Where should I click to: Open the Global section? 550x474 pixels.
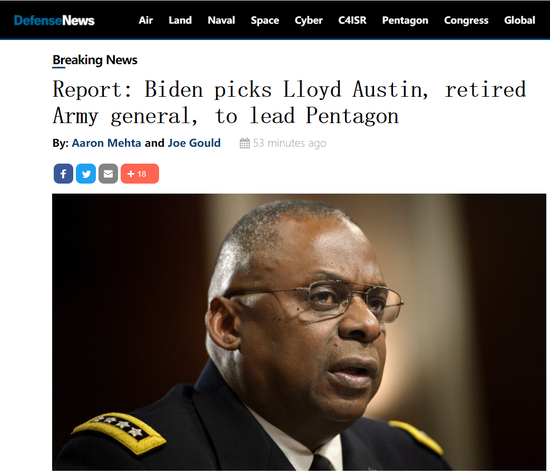pyautogui.click(x=520, y=20)
